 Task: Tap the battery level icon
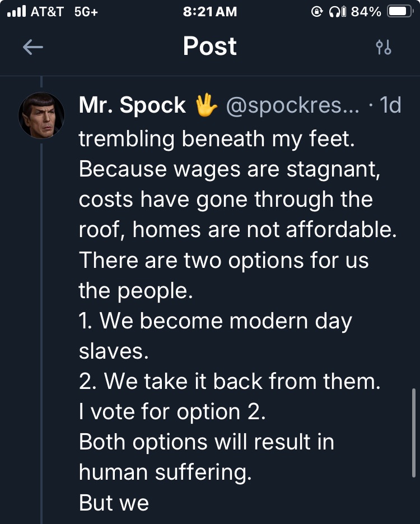click(400, 12)
